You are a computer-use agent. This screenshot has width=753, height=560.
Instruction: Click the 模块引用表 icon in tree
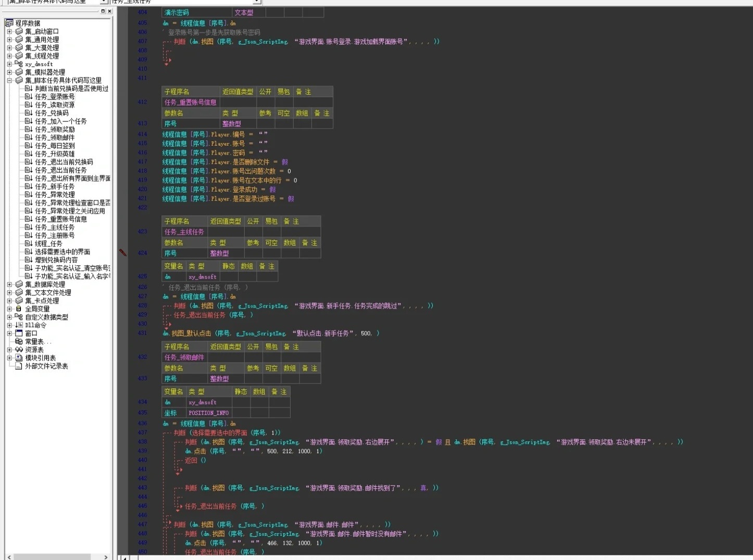pos(19,358)
